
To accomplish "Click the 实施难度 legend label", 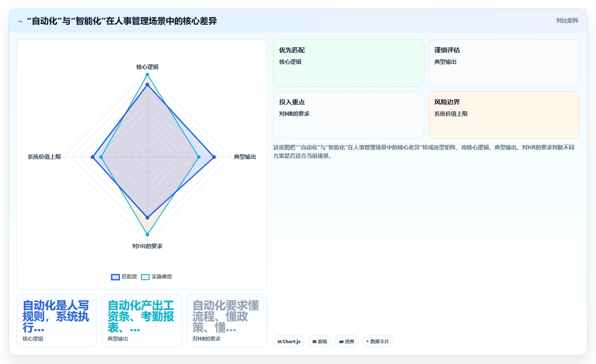I will [x=162, y=277].
